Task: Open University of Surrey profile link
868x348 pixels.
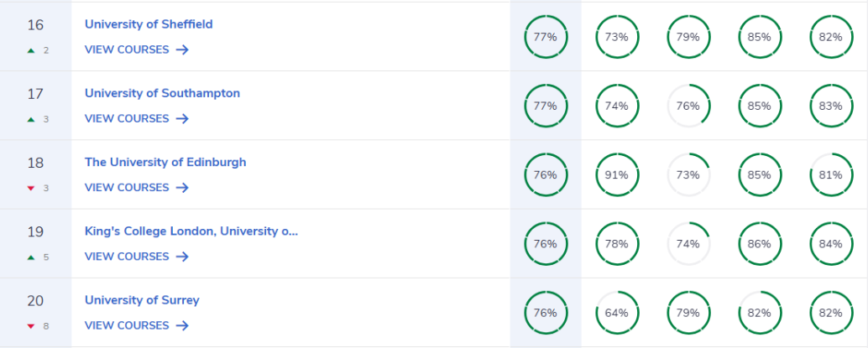Action: click(x=142, y=300)
